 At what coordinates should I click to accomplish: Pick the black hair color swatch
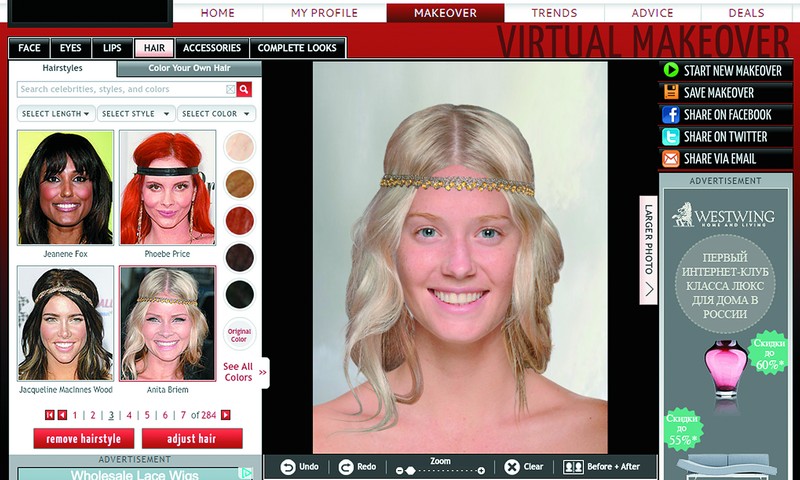239,295
